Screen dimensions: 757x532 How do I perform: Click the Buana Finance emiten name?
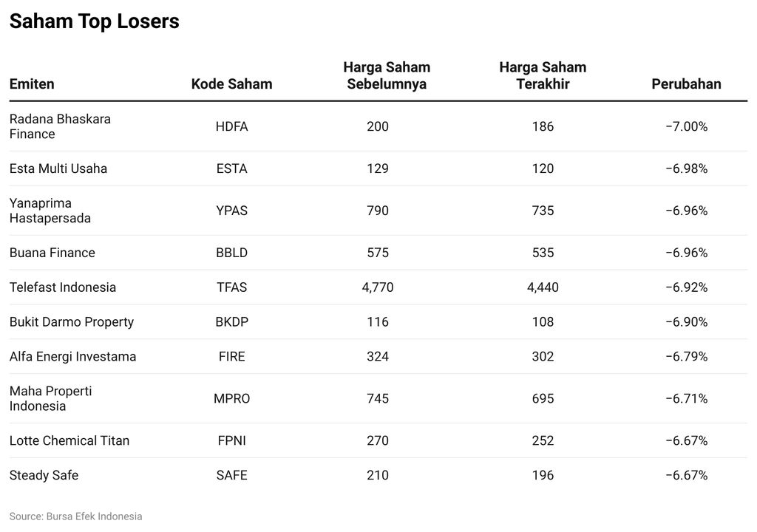point(52,253)
